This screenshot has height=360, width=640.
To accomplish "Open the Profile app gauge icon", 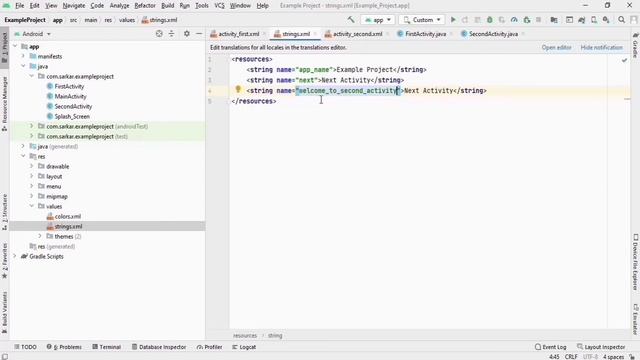I will tap(514, 20).
